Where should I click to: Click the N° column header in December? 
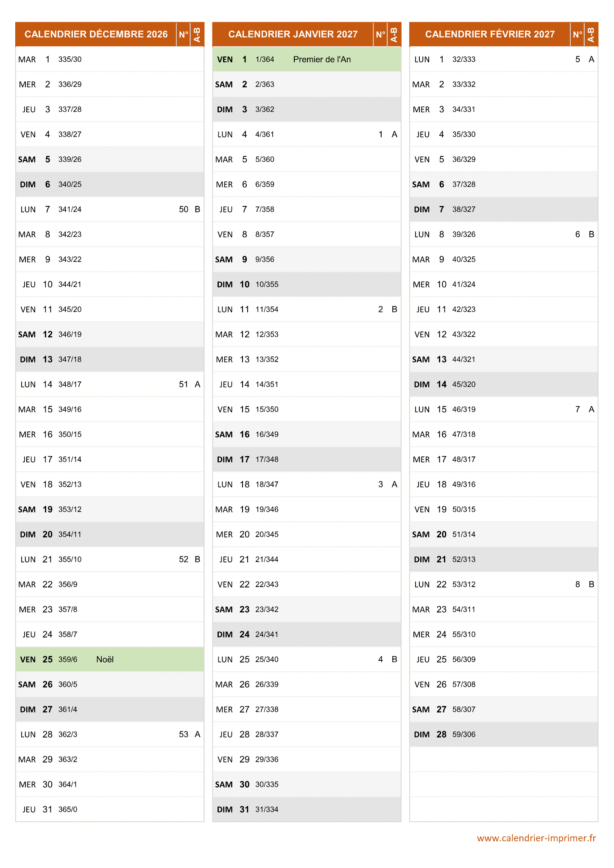pyautogui.click(x=184, y=34)
